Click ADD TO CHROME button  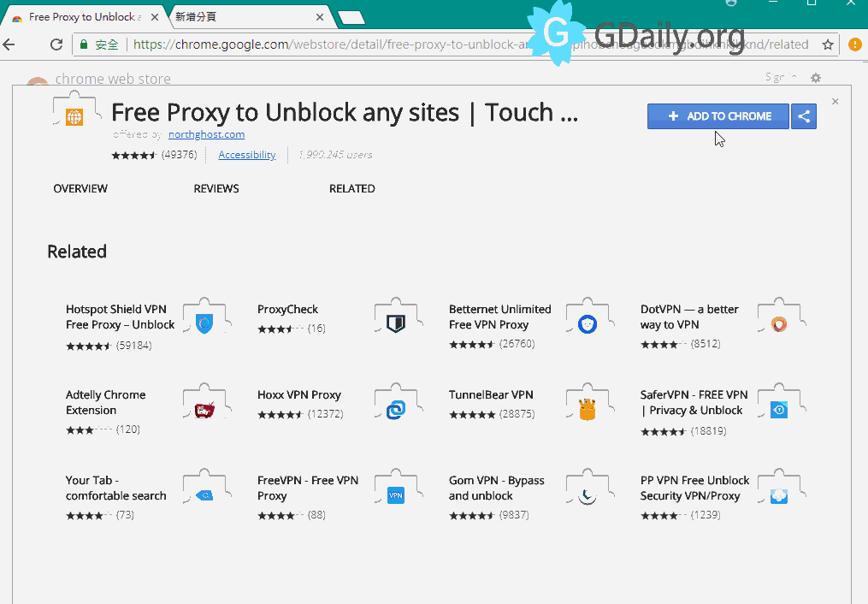[x=718, y=116]
